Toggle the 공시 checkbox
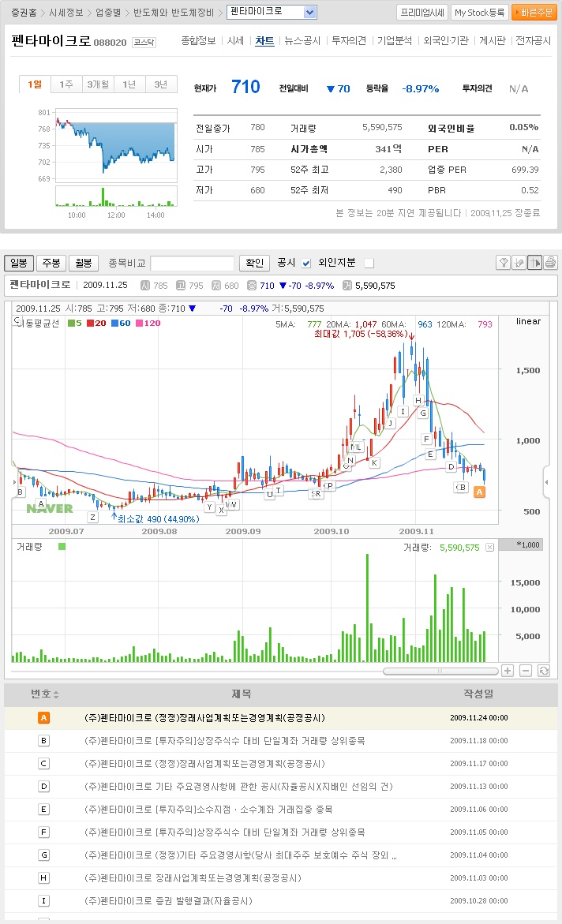 click(306, 264)
